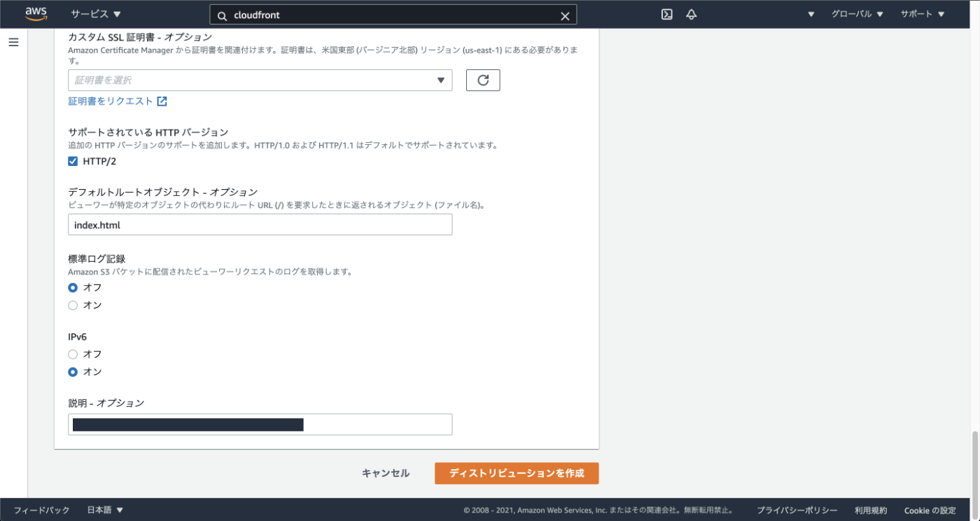Toggle the HTTP/2 checkbox
Image resolution: width=980 pixels, height=521 pixels.
73,162
